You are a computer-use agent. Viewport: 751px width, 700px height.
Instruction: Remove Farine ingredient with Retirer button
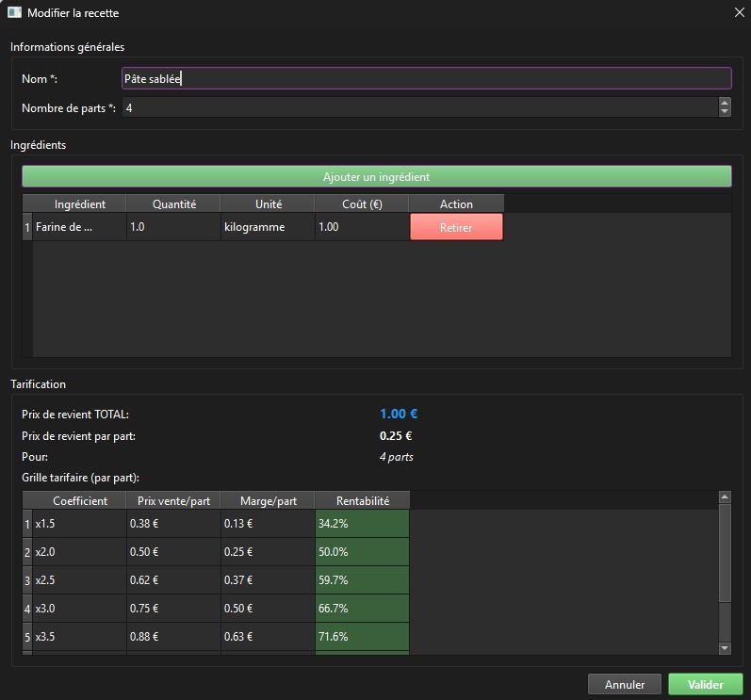pos(456,227)
